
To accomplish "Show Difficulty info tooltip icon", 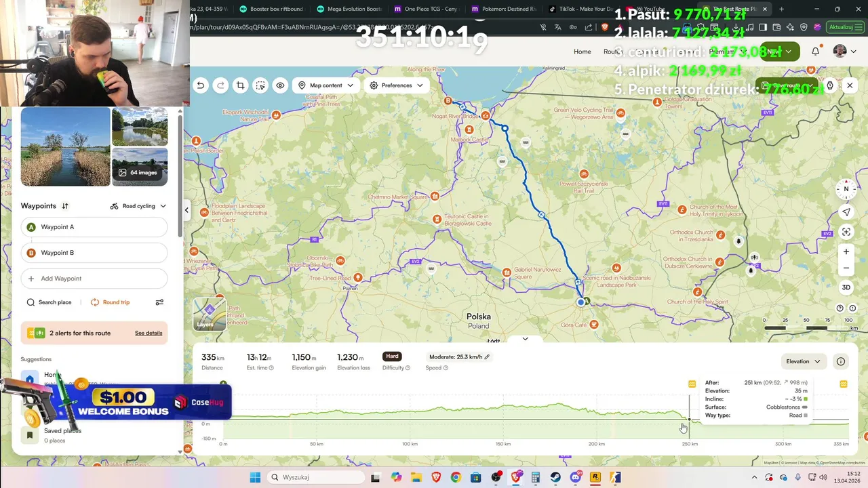I will [408, 368].
